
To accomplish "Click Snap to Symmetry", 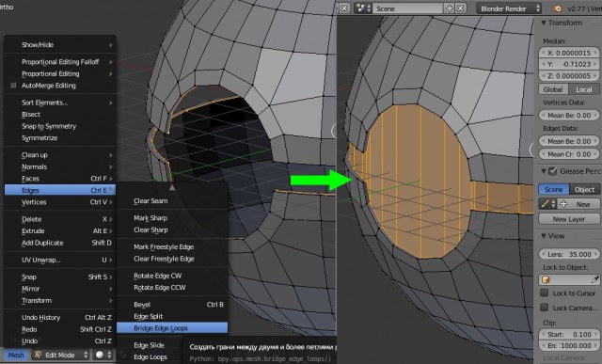I will pos(60,126).
